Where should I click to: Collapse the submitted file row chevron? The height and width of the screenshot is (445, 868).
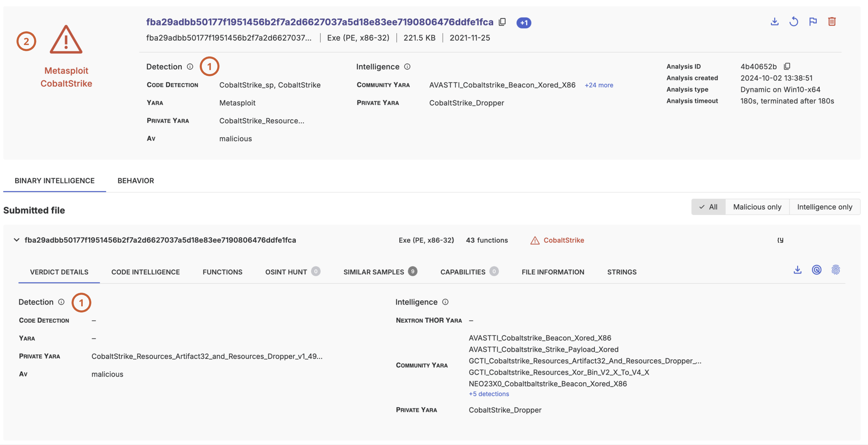[16, 240]
